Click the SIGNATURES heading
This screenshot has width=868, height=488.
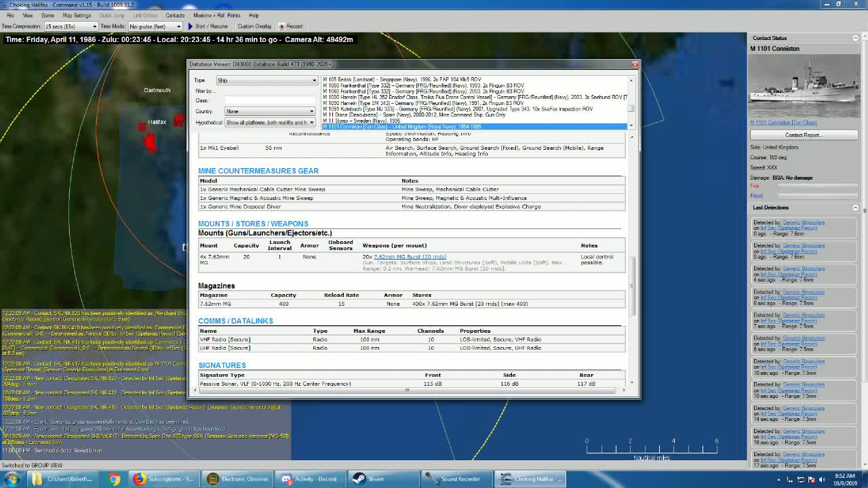(x=222, y=365)
